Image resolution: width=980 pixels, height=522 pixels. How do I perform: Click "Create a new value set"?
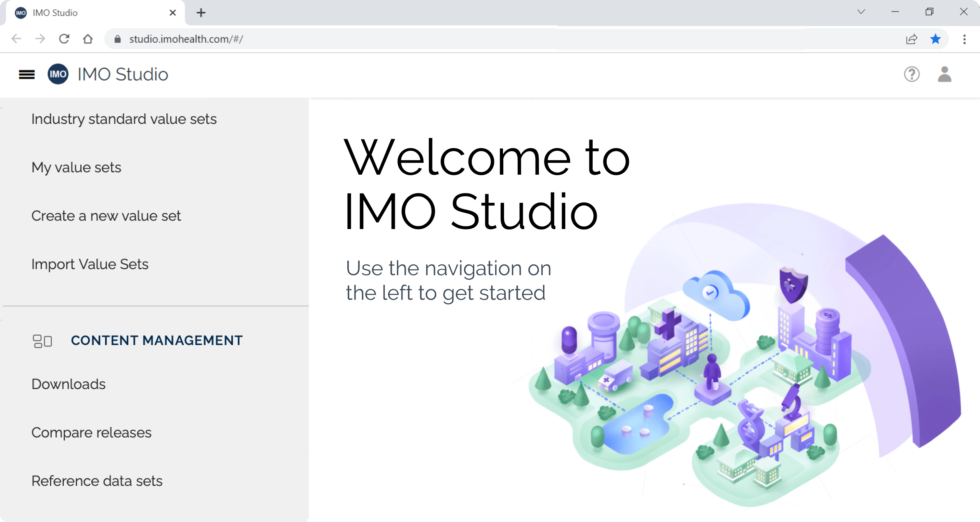[106, 216]
